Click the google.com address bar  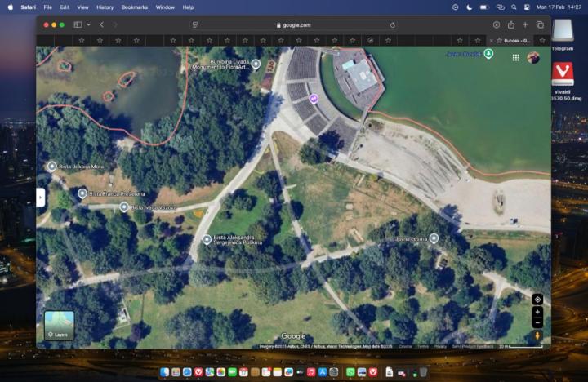point(294,25)
